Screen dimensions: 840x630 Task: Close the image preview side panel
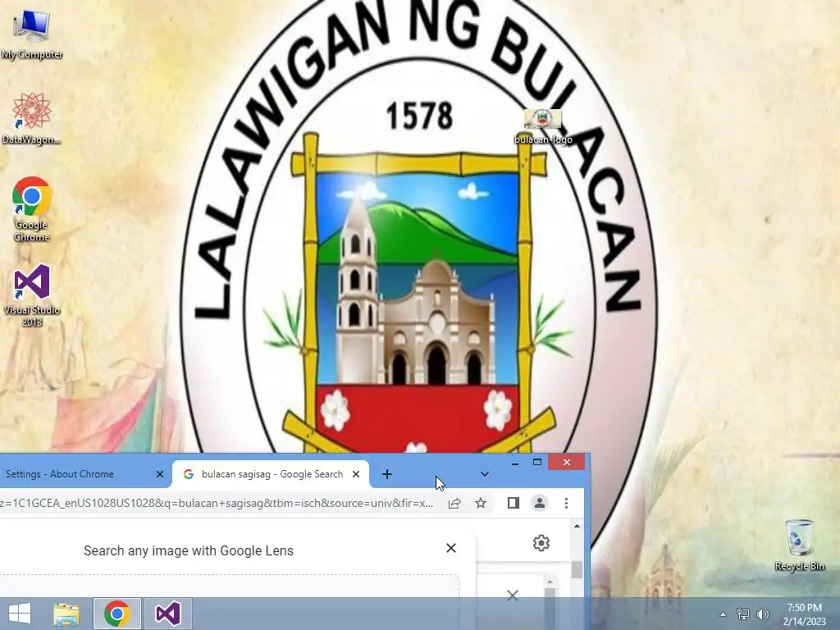pyautogui.click(x=513, y=595)
